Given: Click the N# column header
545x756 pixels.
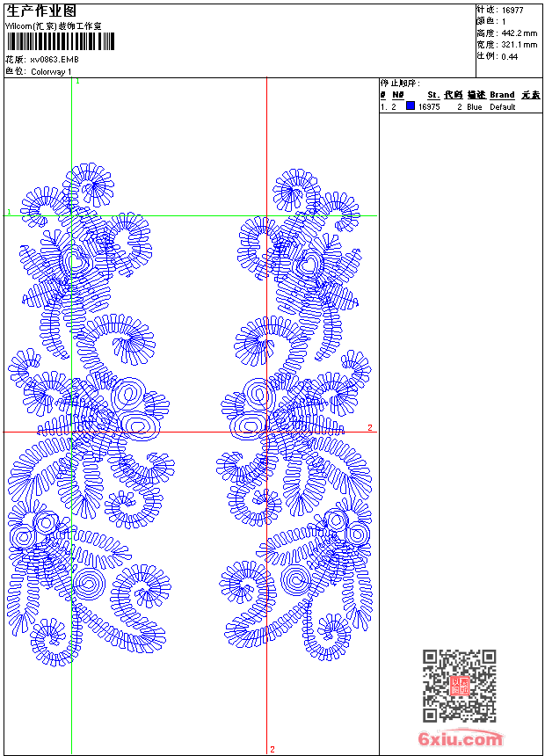Looking at the screenshot, I should (397, 95).
